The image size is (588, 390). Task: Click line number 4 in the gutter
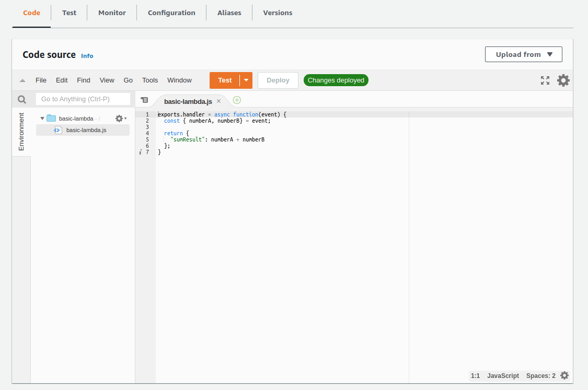coord(147,133)
